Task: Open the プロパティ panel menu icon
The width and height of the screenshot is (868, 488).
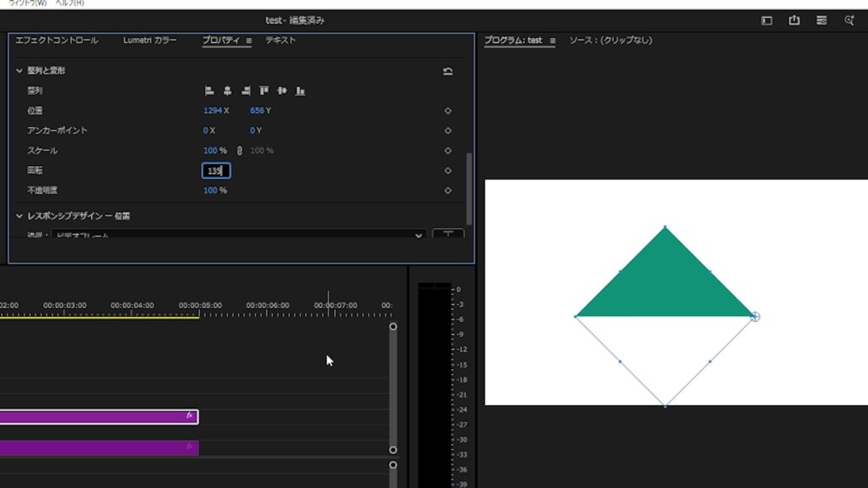Action: 248,41
